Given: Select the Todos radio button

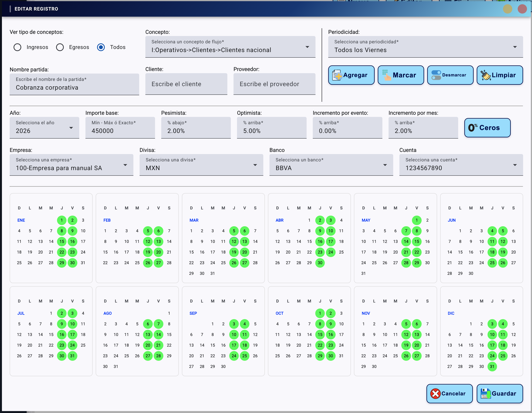Looking at the screenshot, I should click(x=101, y=47).
